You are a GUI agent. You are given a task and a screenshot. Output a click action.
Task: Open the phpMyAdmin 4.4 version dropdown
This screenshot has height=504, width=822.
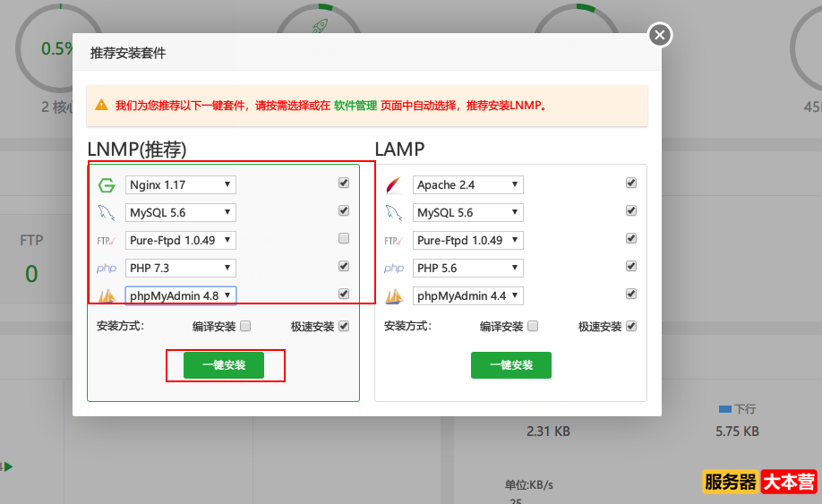click(467, 296)
